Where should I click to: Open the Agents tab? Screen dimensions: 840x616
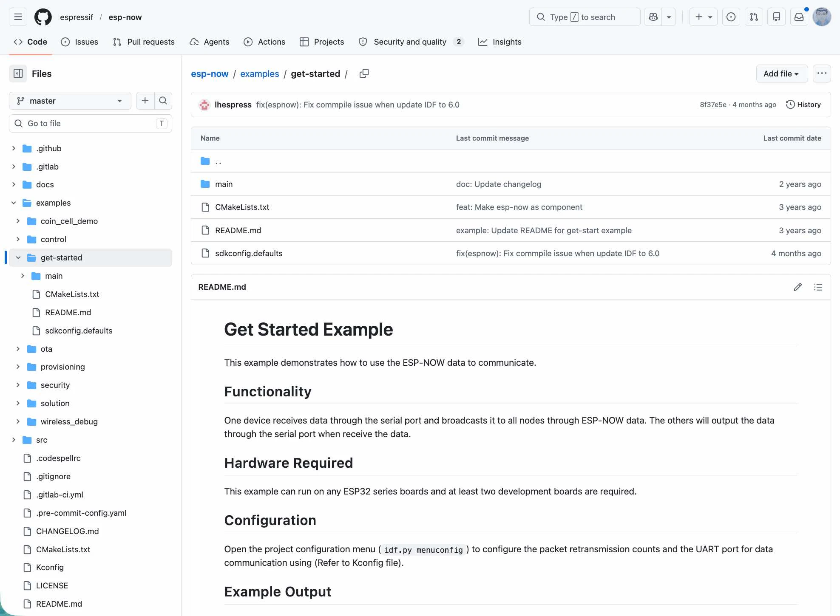(x=210, y=42)
